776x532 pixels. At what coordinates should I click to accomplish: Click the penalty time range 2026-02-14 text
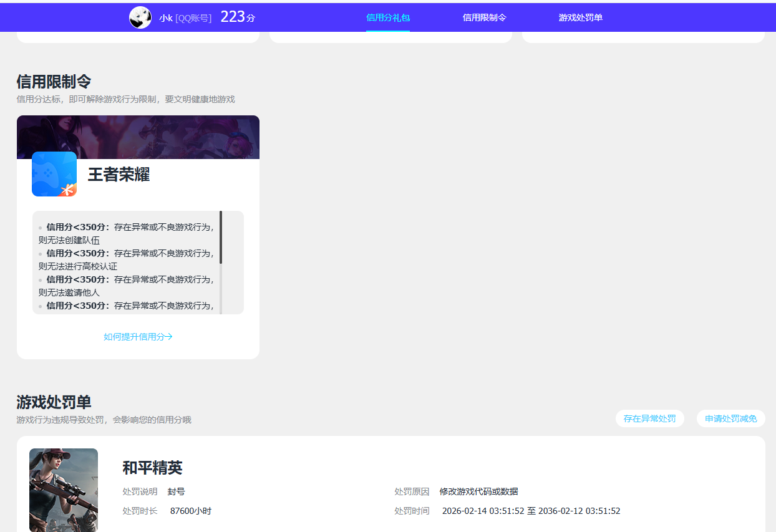(x=531, y=511)
